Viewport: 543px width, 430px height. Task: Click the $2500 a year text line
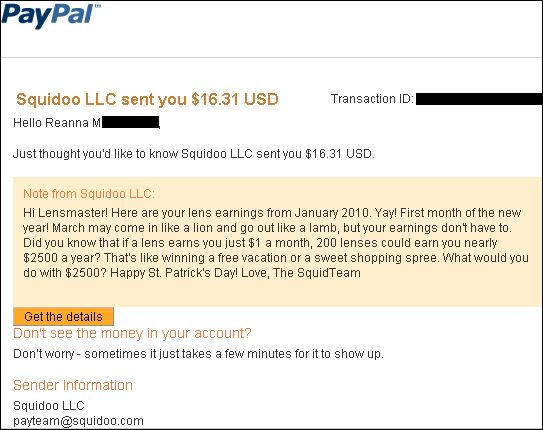[x=276, y=258]
